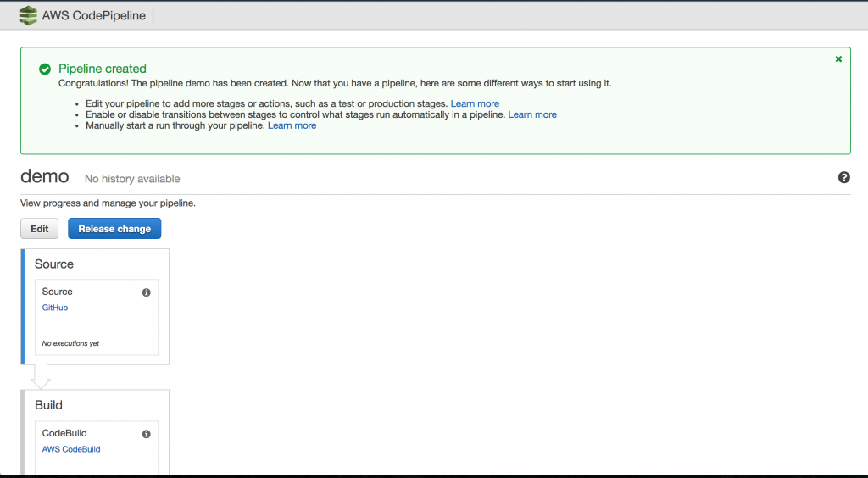Screen dimensions: 868x478
Task: Click the 'Pipeline created' heading
Action: coord(103,69)
